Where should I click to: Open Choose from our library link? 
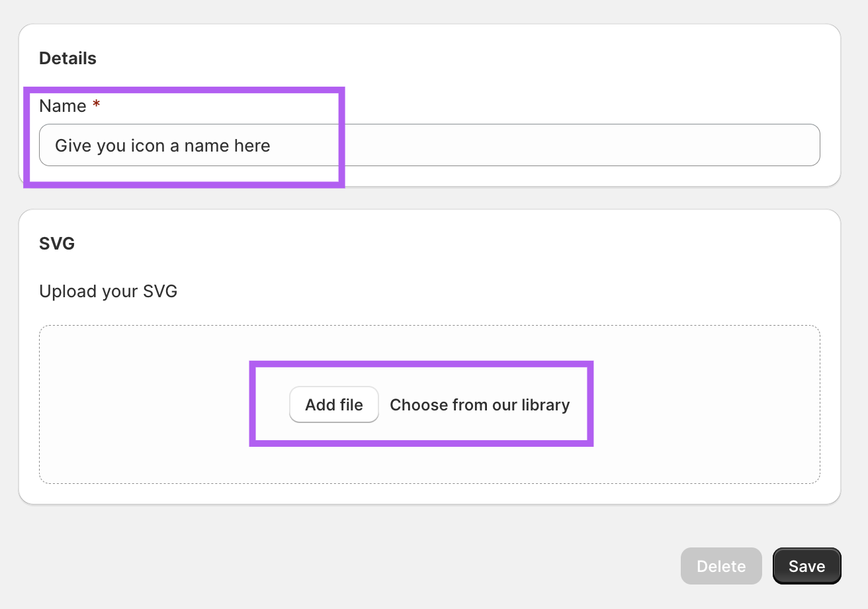480,405
